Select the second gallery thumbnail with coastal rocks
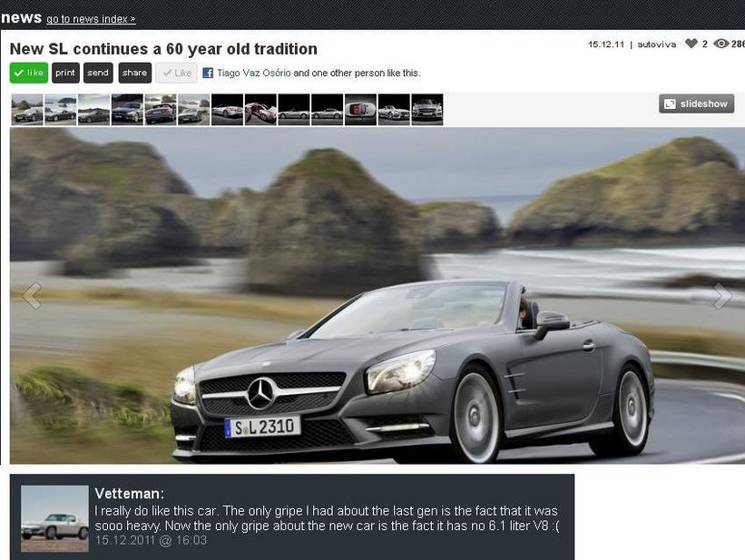The height and width of the screenshot is (560, 745). coord(60,109)
